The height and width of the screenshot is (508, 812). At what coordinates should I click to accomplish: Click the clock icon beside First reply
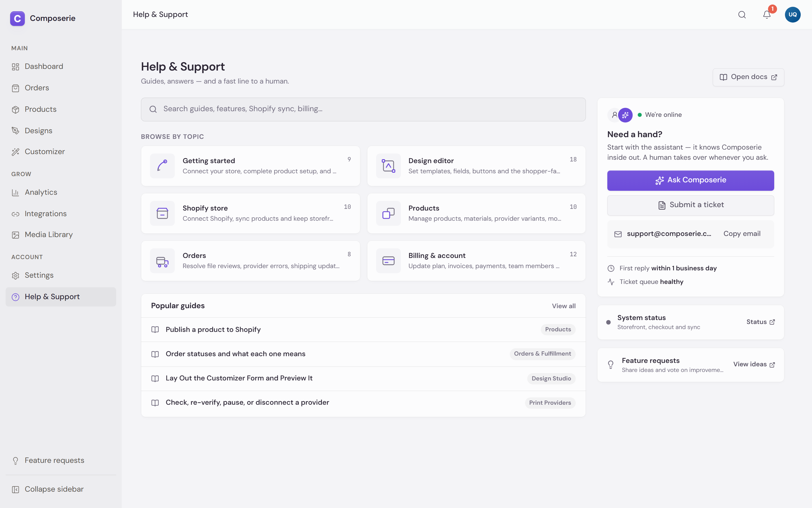[x=611, y=268]
